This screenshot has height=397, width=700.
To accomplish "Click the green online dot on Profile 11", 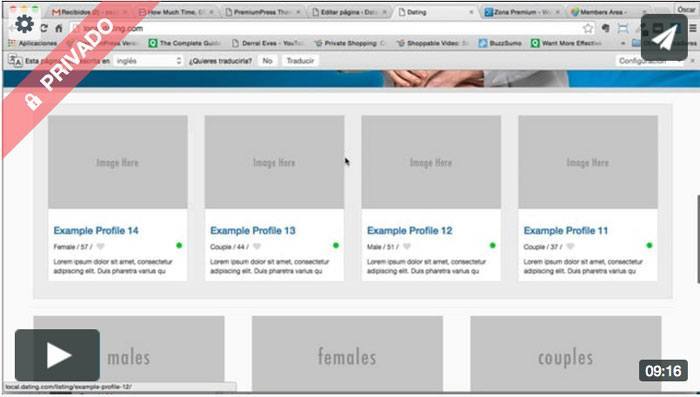I will tap(649, 245).
